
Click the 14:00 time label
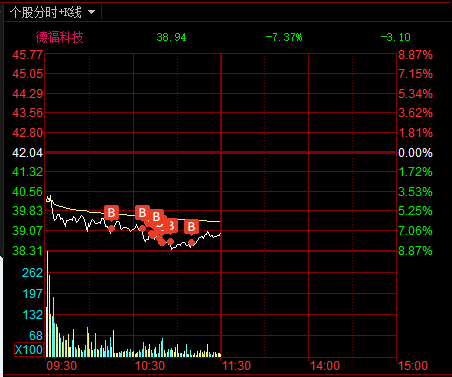(325, 366)
